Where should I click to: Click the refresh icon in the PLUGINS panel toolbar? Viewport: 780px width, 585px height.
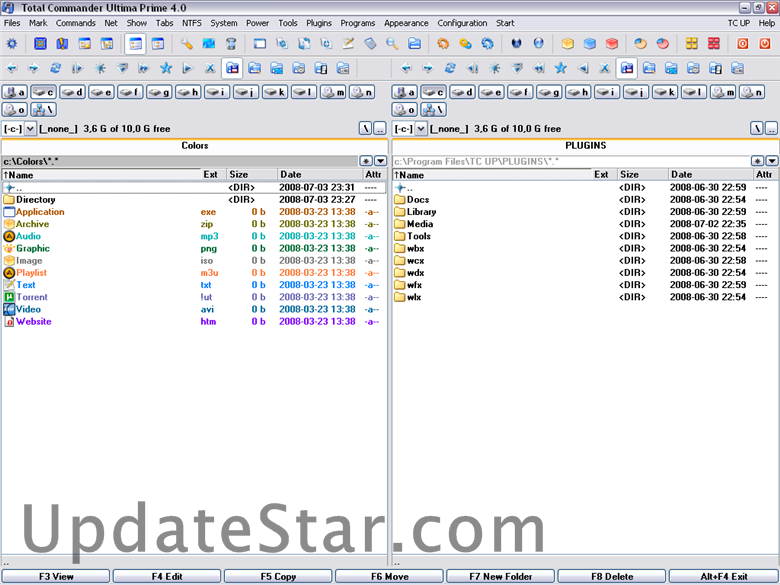click(x=450, y=68)
